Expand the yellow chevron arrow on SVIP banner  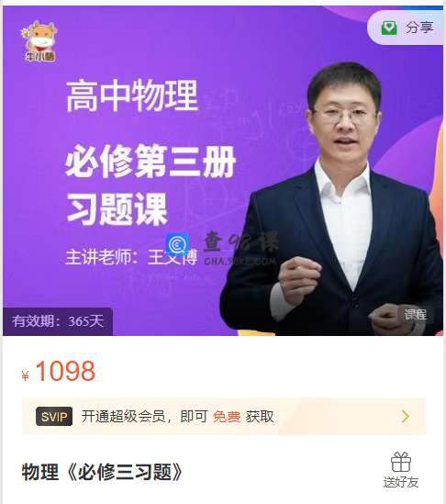[x=406, y=417]
